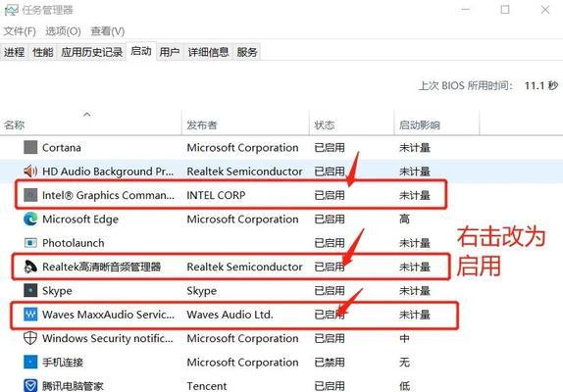The image size is (563, 392).
Task: Click 无 impact of 手机连接
Action: point(404,363)
